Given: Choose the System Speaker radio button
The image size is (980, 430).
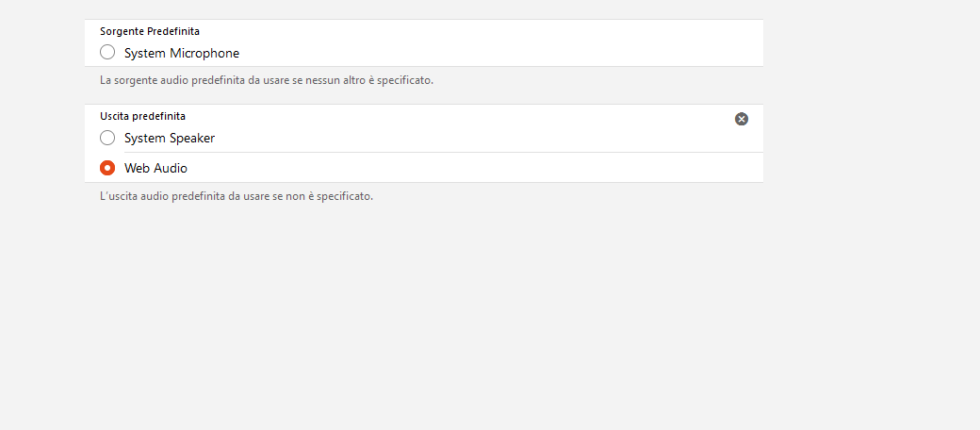Looking at the screenshot, I should 107,138.
